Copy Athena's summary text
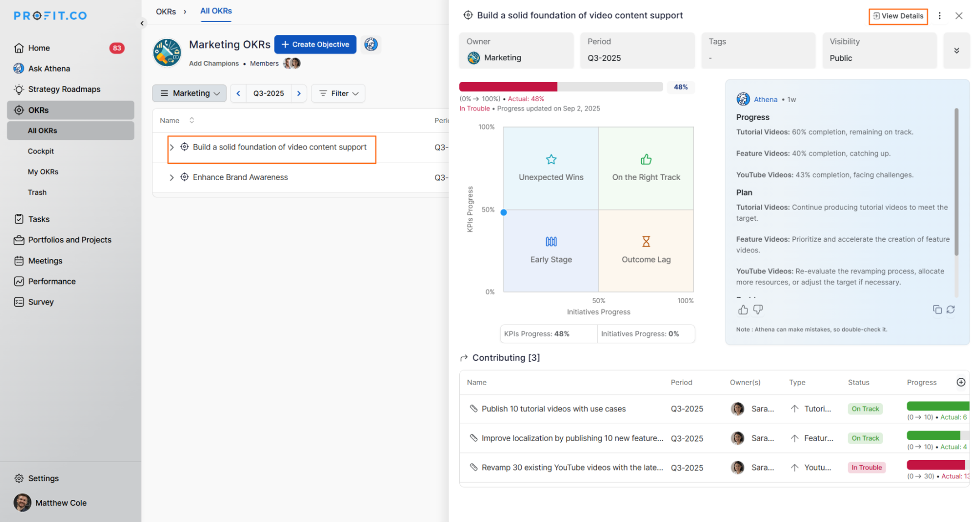The width and height of the screenshot is (980, 522). (937, 310)
